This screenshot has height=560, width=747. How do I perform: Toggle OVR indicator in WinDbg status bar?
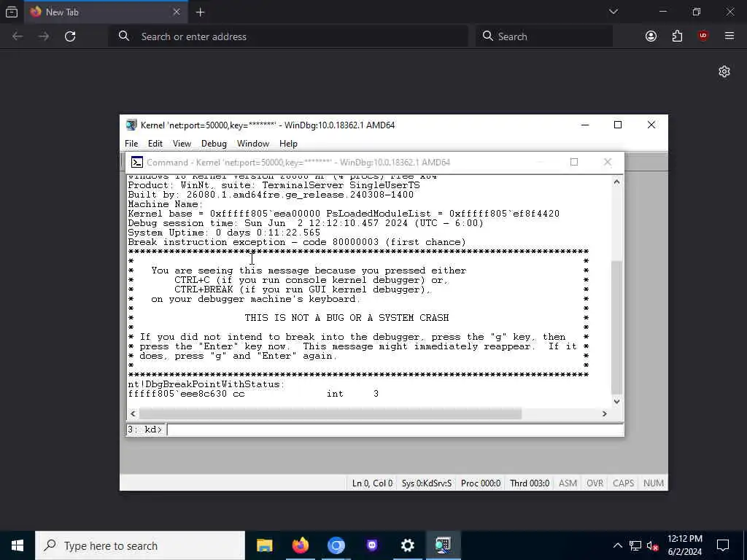[595, 483]
